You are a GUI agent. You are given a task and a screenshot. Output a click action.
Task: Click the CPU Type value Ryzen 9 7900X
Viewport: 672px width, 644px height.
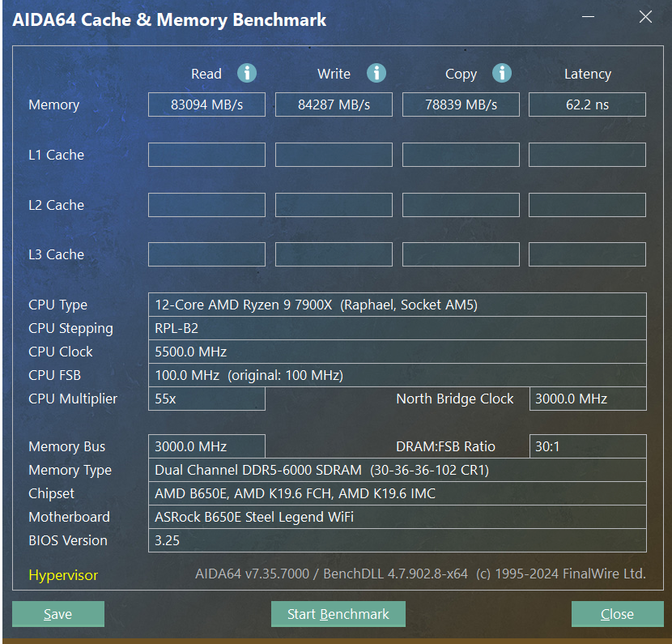pyautogui.click(x=398, y=305)
